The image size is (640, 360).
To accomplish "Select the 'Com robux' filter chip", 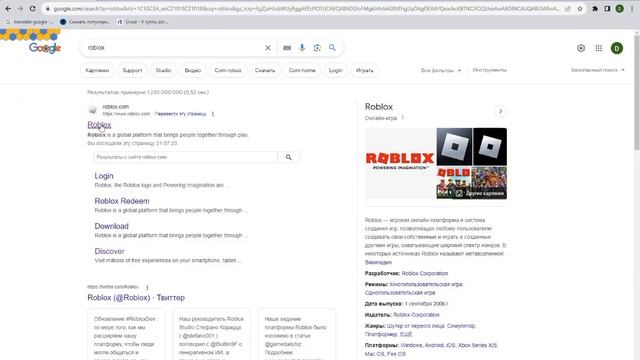I will coord(228,70).
